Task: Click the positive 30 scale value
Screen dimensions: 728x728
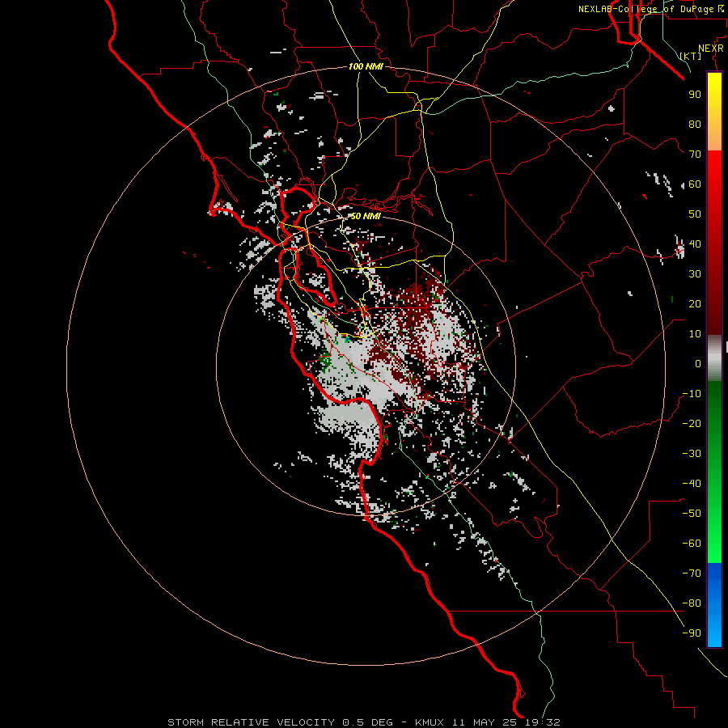Action: [x=695, y=274]
